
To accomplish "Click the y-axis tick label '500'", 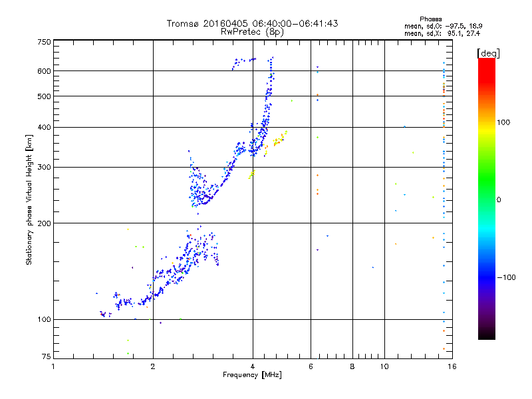I will point(44,96).
